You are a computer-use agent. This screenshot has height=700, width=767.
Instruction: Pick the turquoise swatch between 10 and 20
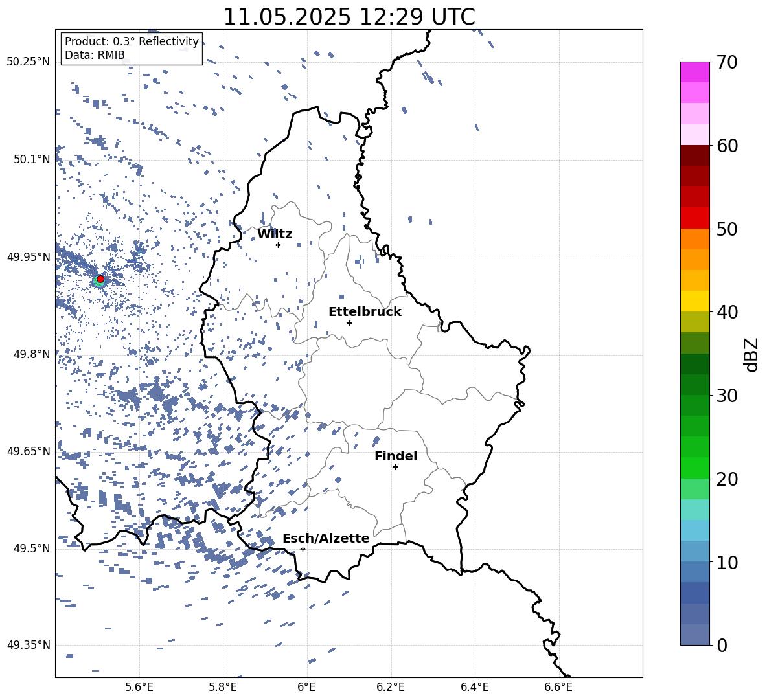(695, 510)
